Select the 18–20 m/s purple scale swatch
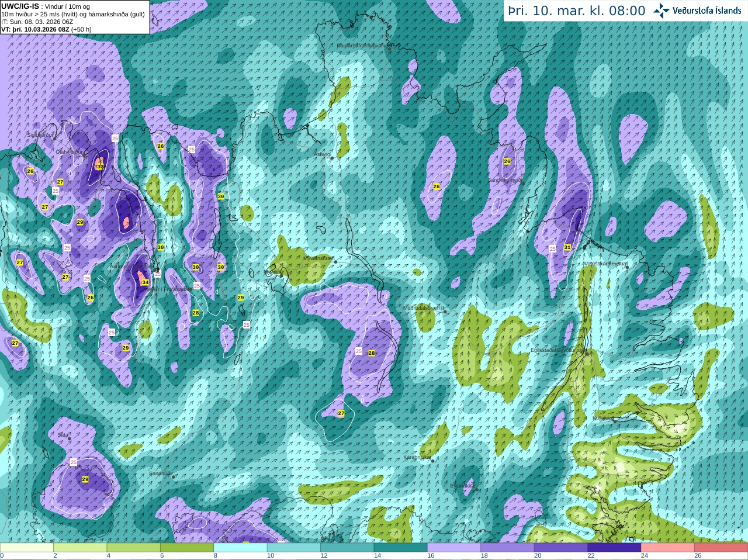Viewport: 748px width, 560px height. pos(507,548)
